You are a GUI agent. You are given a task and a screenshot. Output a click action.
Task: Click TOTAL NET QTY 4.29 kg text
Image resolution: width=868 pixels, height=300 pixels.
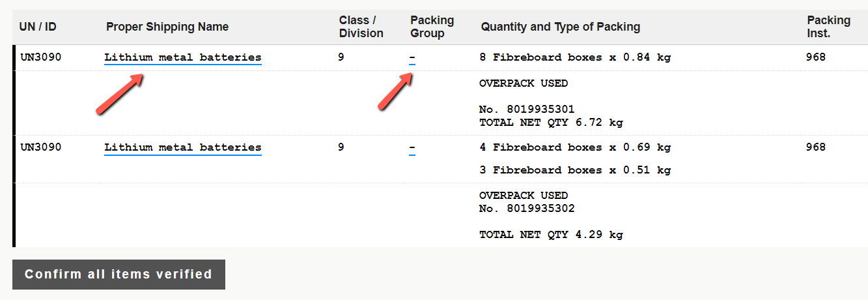tap(551, 235)
